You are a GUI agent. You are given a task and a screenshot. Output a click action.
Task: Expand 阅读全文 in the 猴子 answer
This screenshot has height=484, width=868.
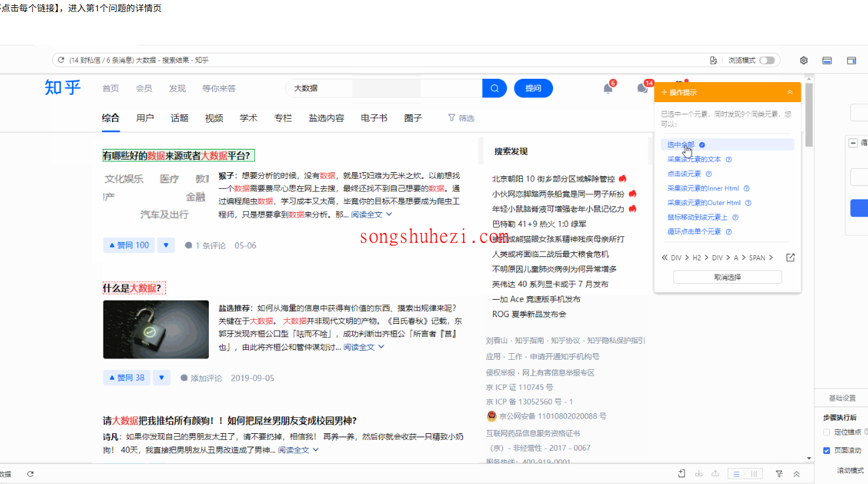click(x=372, y=214)
